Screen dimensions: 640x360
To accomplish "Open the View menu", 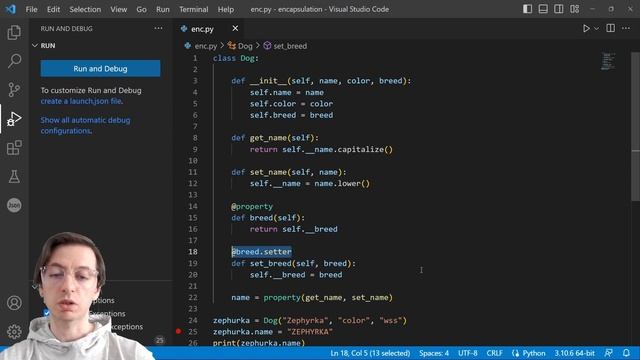I will [x=118, y=9].
